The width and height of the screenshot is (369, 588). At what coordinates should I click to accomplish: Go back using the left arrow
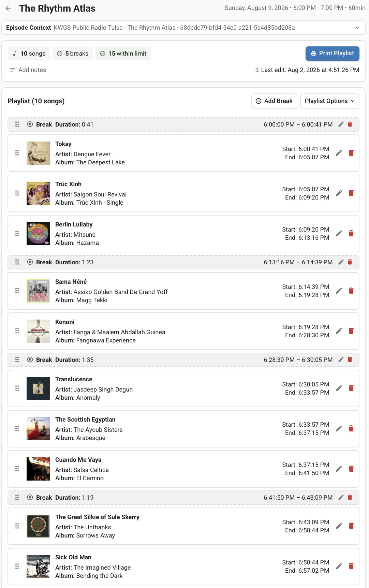pos(9,8)
